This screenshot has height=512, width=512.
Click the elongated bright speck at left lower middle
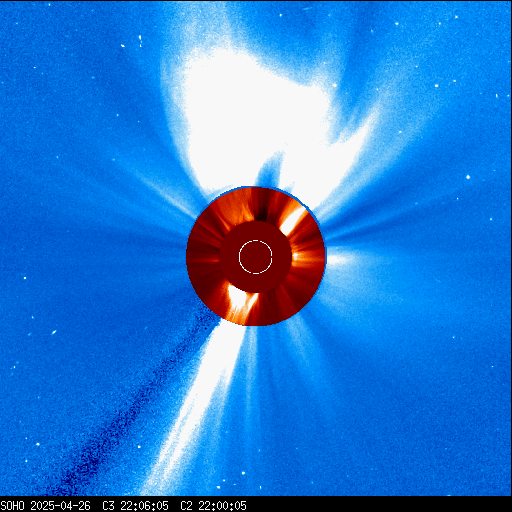(x=54, y=332)
